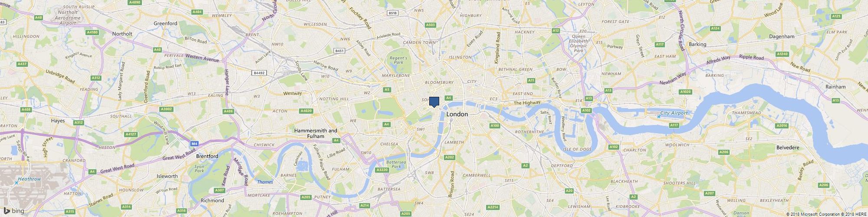Click the Hammersmith and Fulham label
This screenshot has width=868, height=217.
coord(316,133)
